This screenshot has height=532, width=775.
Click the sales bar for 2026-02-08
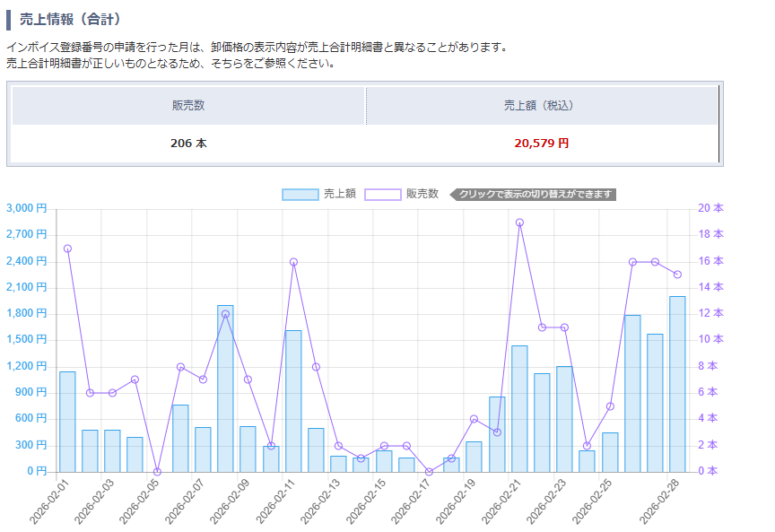pos(225,388)
